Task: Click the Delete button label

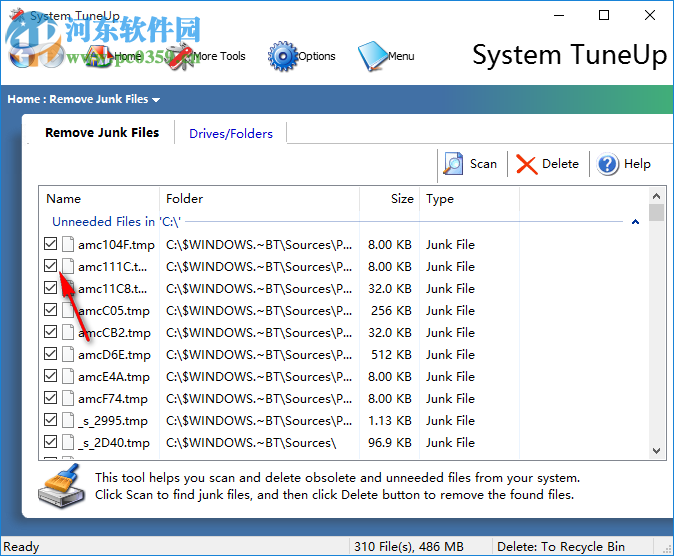Action: click(560, 164)
